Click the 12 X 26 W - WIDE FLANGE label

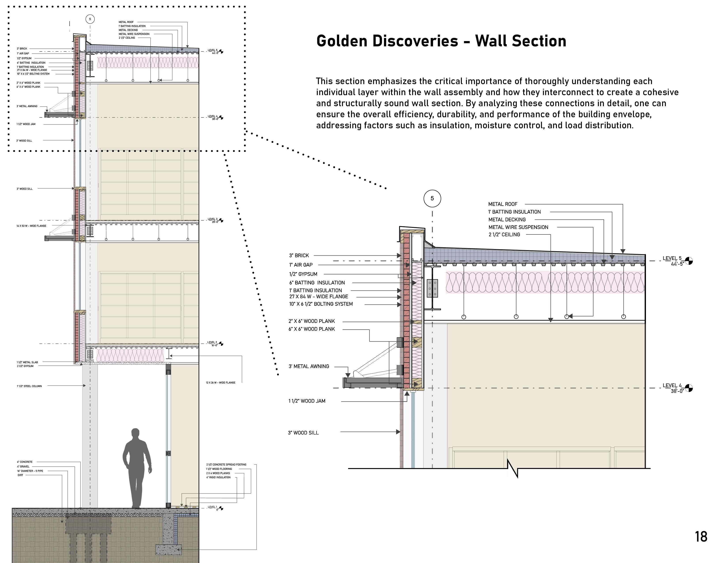[x=220, y=383]
